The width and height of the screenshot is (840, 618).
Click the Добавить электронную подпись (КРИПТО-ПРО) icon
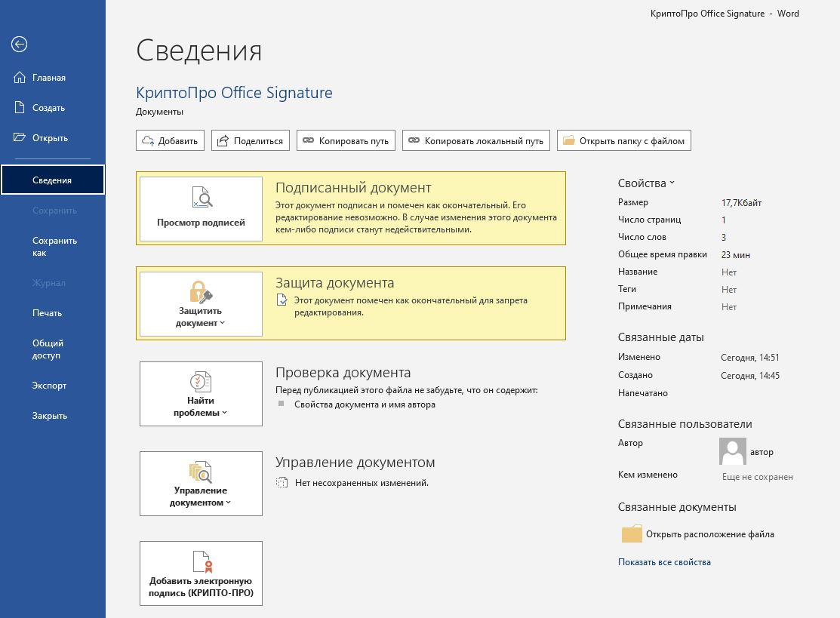(201, 563)
